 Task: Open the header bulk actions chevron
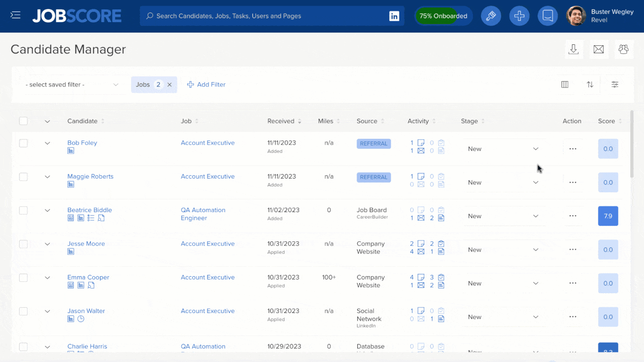point(47,121)
